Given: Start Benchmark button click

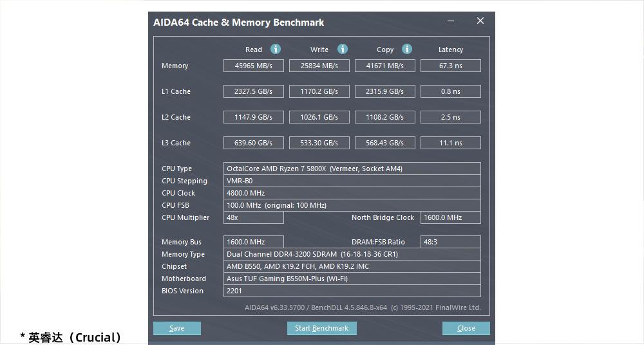Looking at the screenshot, I should (321, 328).
